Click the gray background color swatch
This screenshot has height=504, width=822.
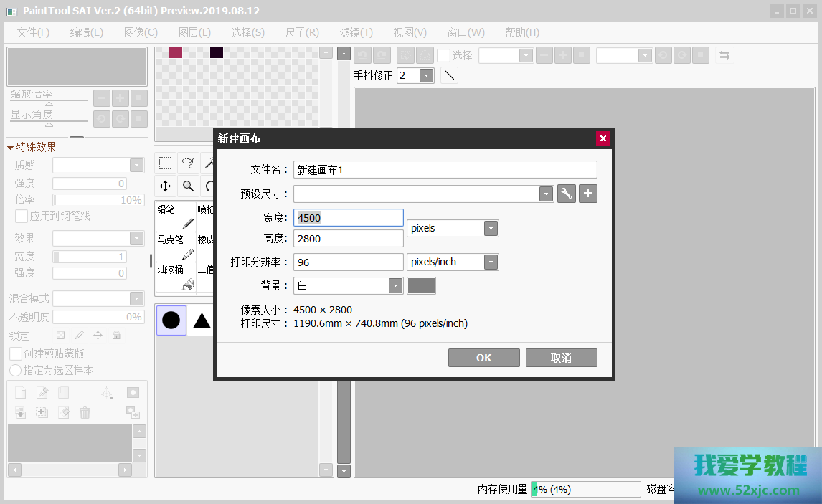pyautogui.click(x=421, y=285)
